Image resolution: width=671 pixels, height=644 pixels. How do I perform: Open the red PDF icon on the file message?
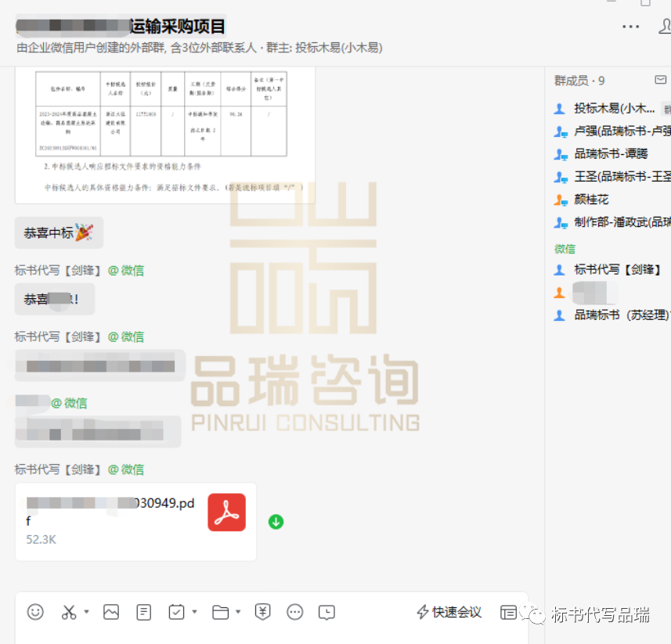point(225,513)
